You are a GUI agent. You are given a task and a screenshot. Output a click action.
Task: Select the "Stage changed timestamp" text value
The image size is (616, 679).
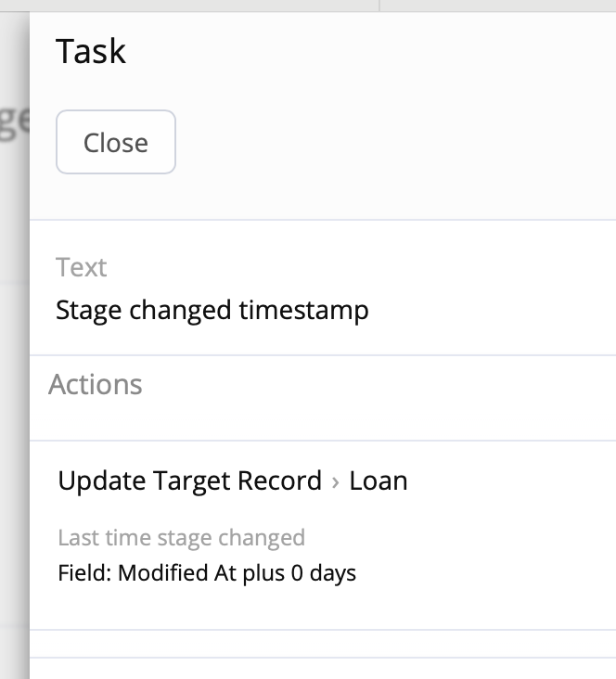212,310
